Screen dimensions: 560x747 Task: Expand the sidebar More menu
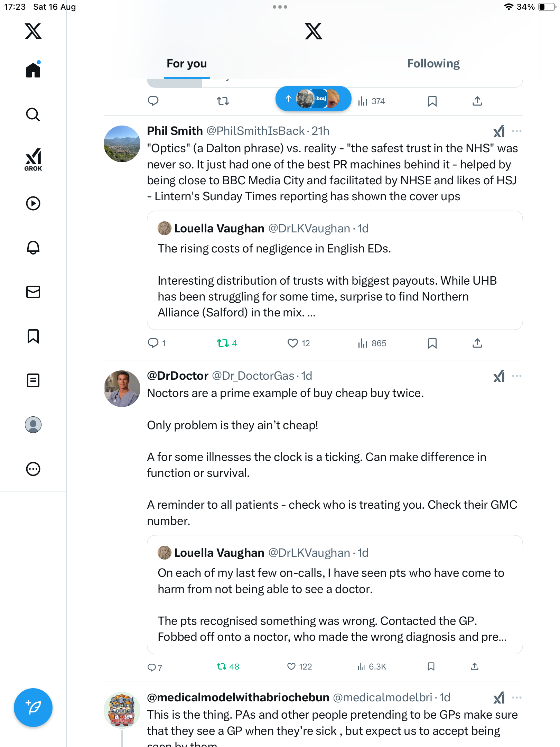tap(33, 469)
